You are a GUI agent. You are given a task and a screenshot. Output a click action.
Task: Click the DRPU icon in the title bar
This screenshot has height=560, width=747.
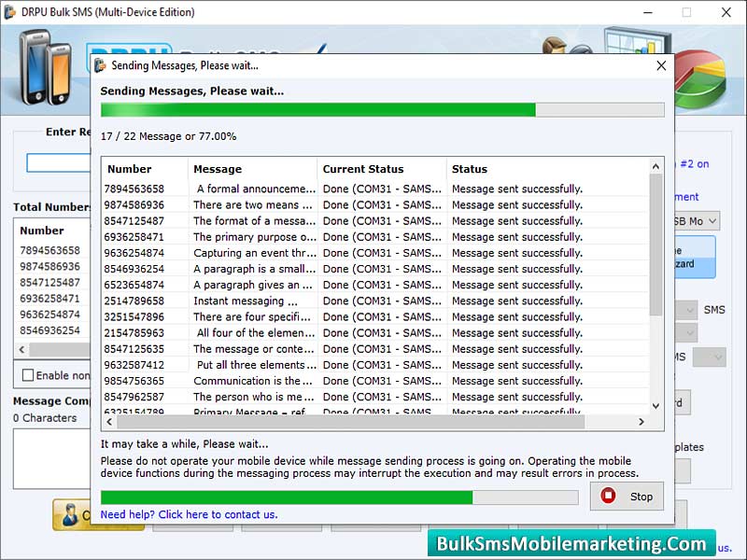pos(9,12)
